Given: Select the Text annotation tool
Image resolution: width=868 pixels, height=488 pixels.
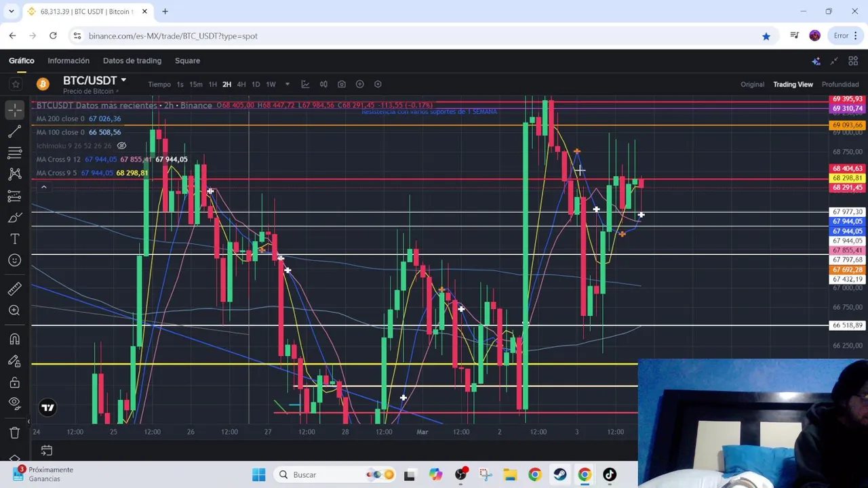Looking at the screenshot, I should point(15,239).
